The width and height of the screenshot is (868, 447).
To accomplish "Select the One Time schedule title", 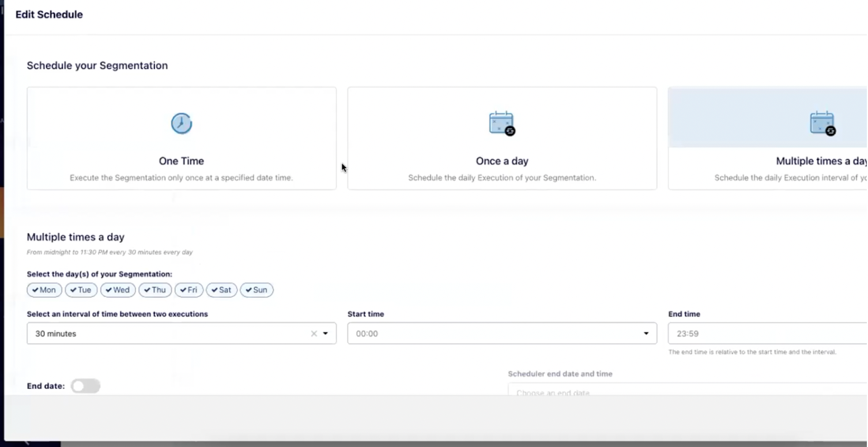I will [182, 161].
